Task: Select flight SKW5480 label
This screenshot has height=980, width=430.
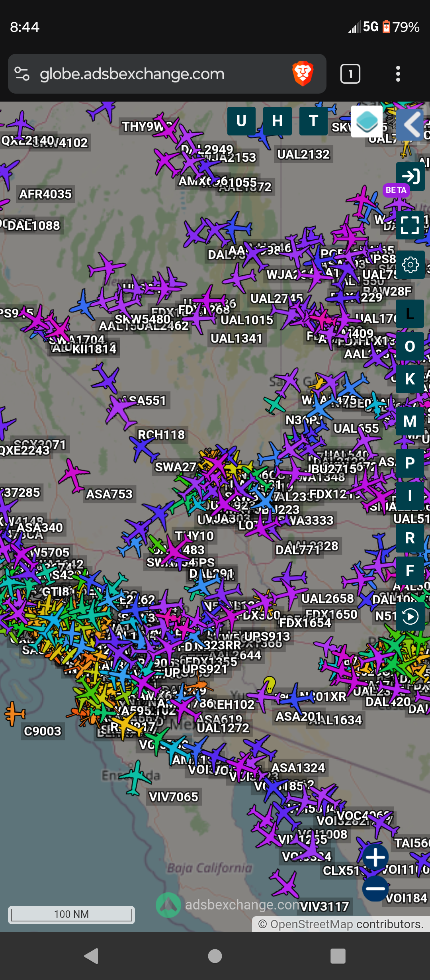Action: click(143, 319)
